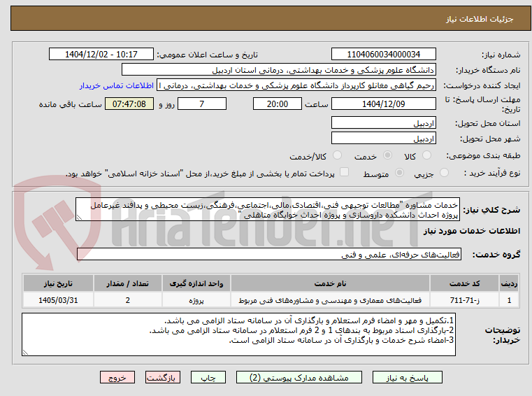
Task: Click the خروج exit button
Action: click(117, 377)
